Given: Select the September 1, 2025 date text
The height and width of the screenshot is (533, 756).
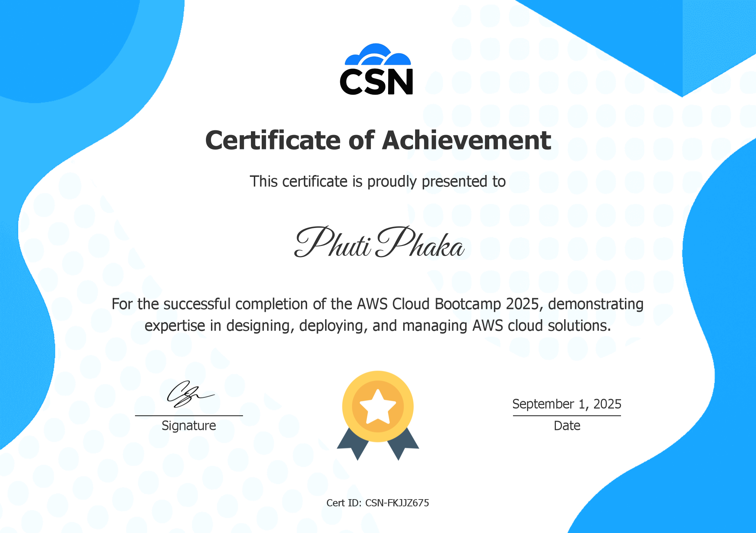Looking at the screenshot, I should [566, 404].
